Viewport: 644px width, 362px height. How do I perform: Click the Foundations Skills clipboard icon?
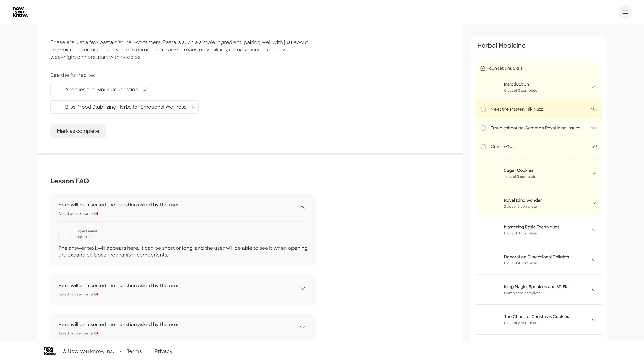click(483, 68)
